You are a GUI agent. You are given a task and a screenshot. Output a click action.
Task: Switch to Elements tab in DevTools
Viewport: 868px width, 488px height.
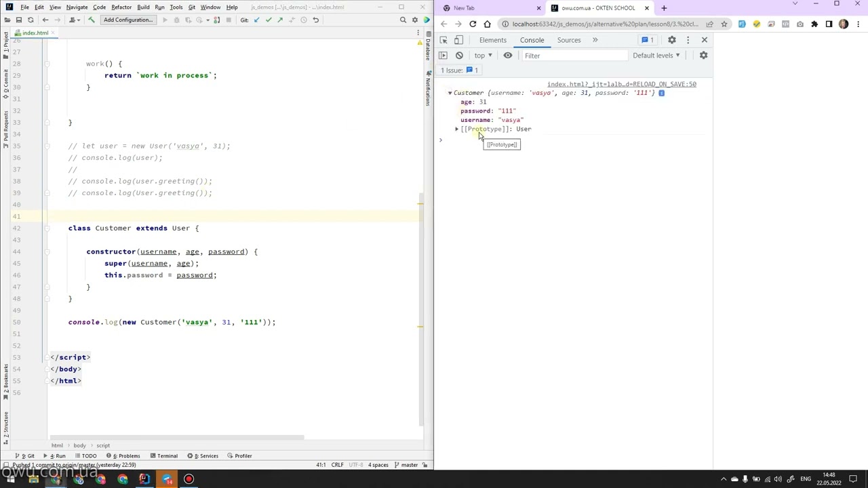click(493, 40)
